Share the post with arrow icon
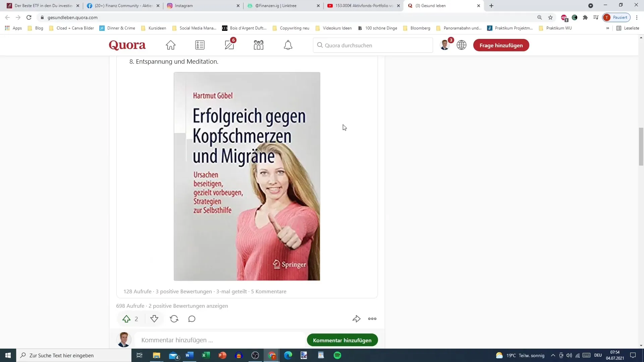 pyautogui.click(x=357, y=319)
